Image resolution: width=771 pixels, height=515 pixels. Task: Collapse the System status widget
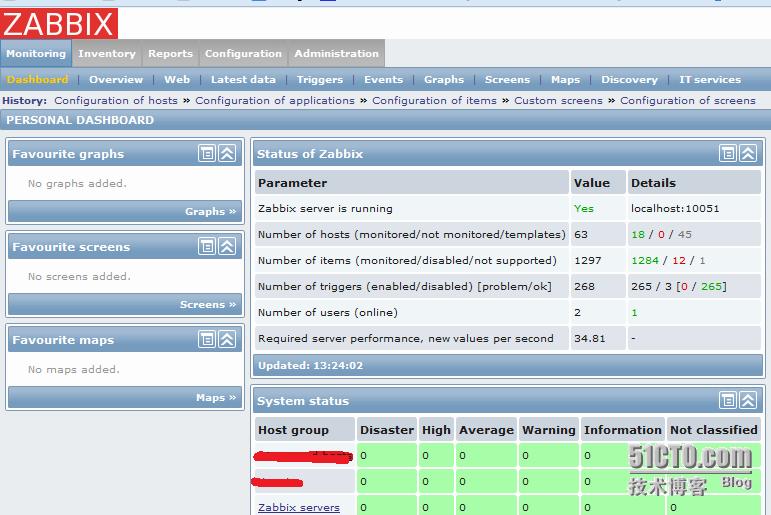748,400
